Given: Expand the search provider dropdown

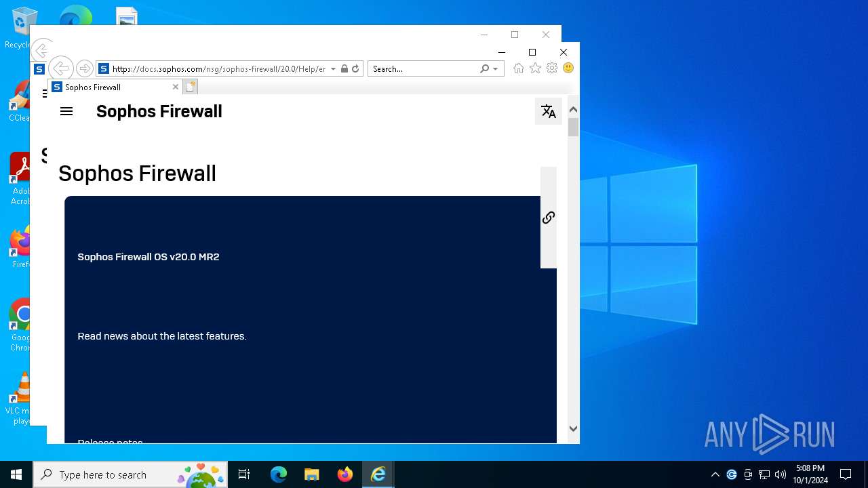Looking at the screenshot, I should pos(496,68).
